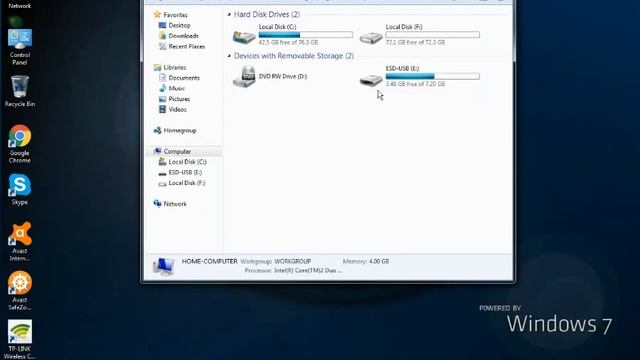Select Local Disk (C:) in the navigation tree
Image resolution: width=640 pixels, height=360 pixels.
pos(187,162)
